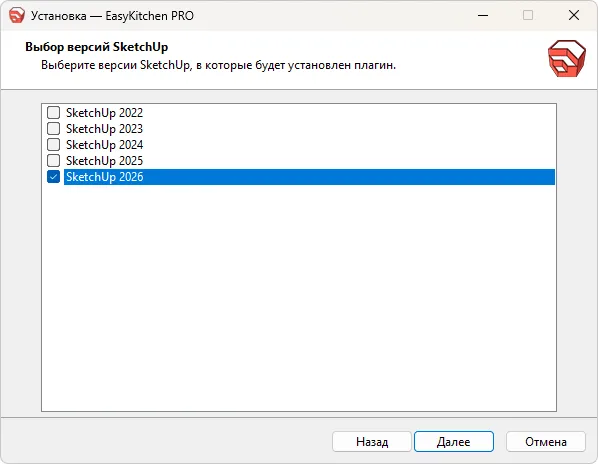Click the Установка — EasyKitchen PRO title text
This screenshot has width=598, height=464.
pyautogui.click(x=112, y=16)
